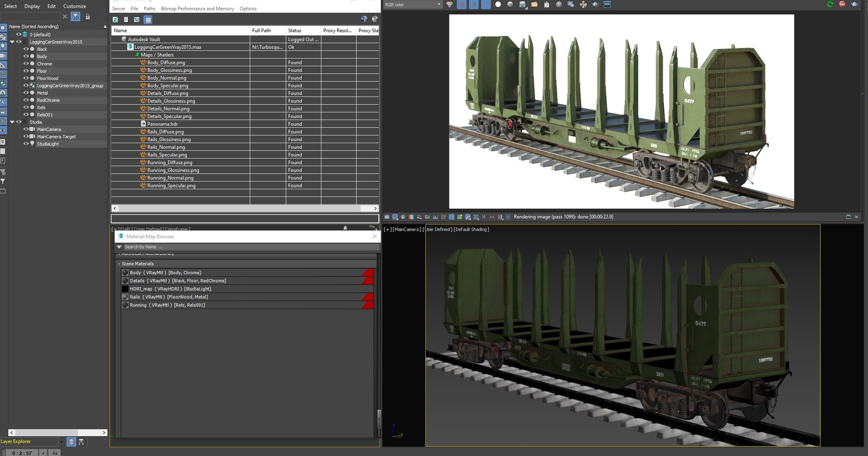
Task: Collapse the LoggingCarGreenVray2015 layer
Action: (12, 42)
